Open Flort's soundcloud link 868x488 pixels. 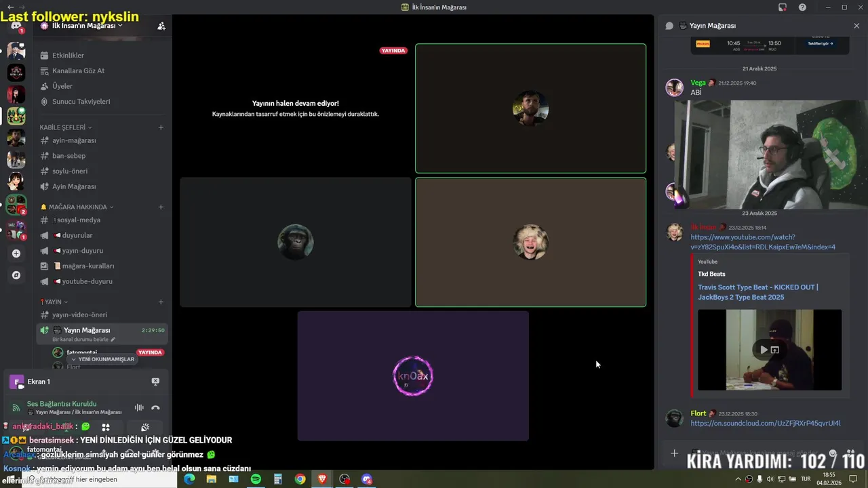pos(765,424)
